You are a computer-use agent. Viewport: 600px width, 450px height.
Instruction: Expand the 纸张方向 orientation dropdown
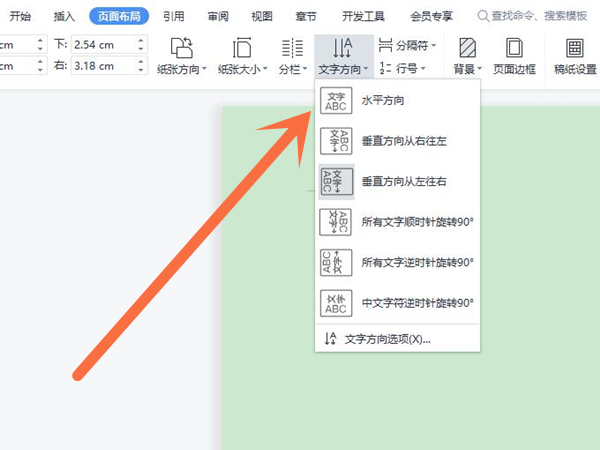click(x=182, y=56)
